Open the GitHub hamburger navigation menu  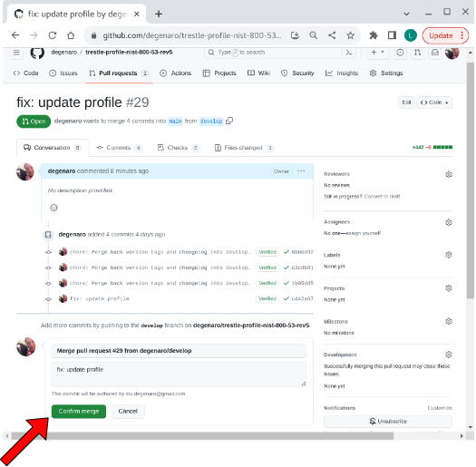coord(16,53)
